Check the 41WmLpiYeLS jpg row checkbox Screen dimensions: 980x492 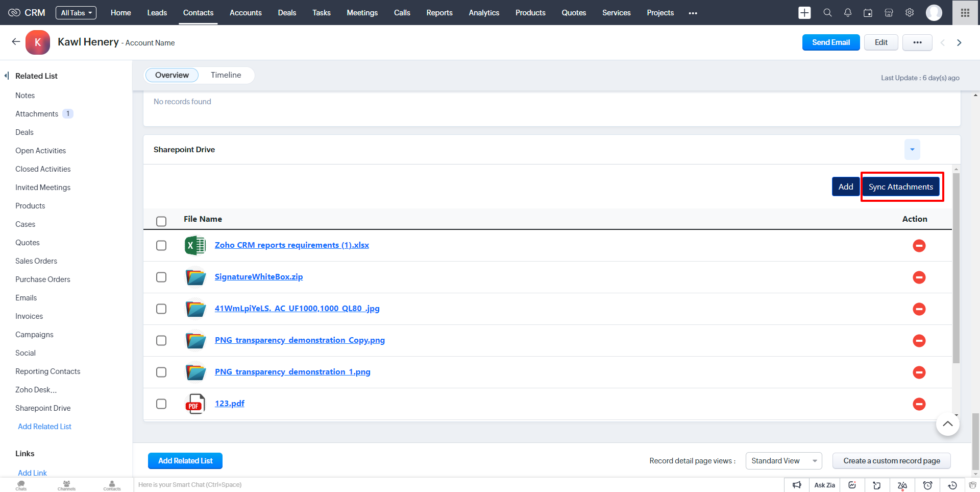pos(161,309)
